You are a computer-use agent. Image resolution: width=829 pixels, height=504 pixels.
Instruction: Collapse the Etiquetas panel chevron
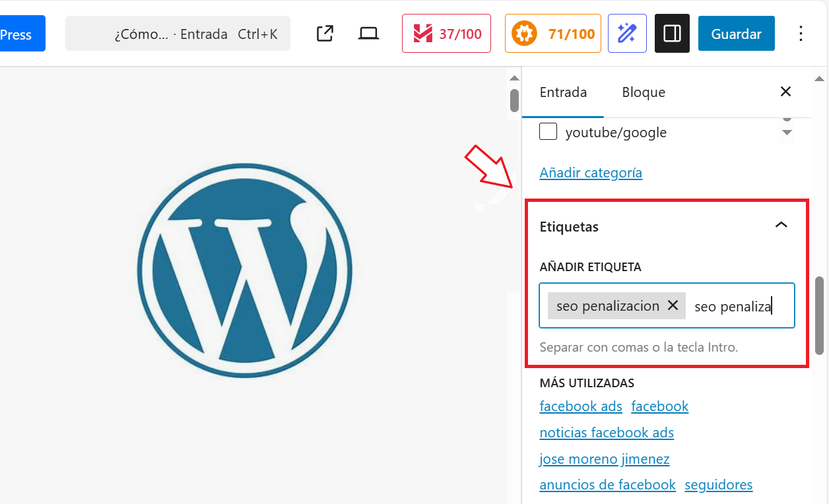pos(781,225)
